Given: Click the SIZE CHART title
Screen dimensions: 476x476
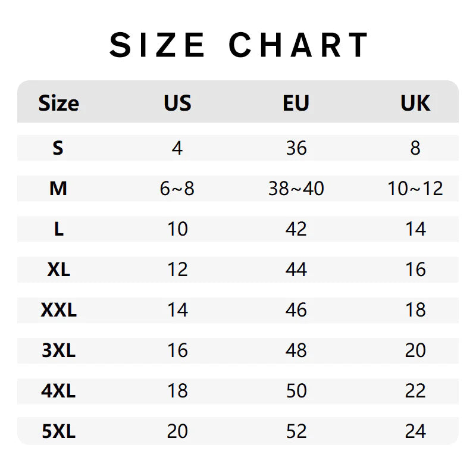Looking at the screenshot, I should coord(238,45).
